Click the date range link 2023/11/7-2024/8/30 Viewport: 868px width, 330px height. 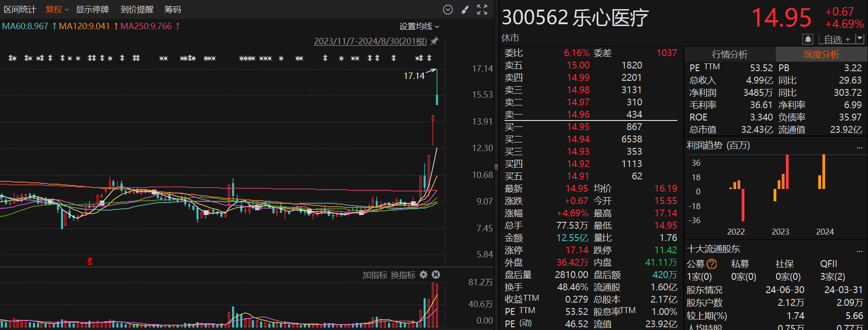pyautogui.click(x=370, y=41)
